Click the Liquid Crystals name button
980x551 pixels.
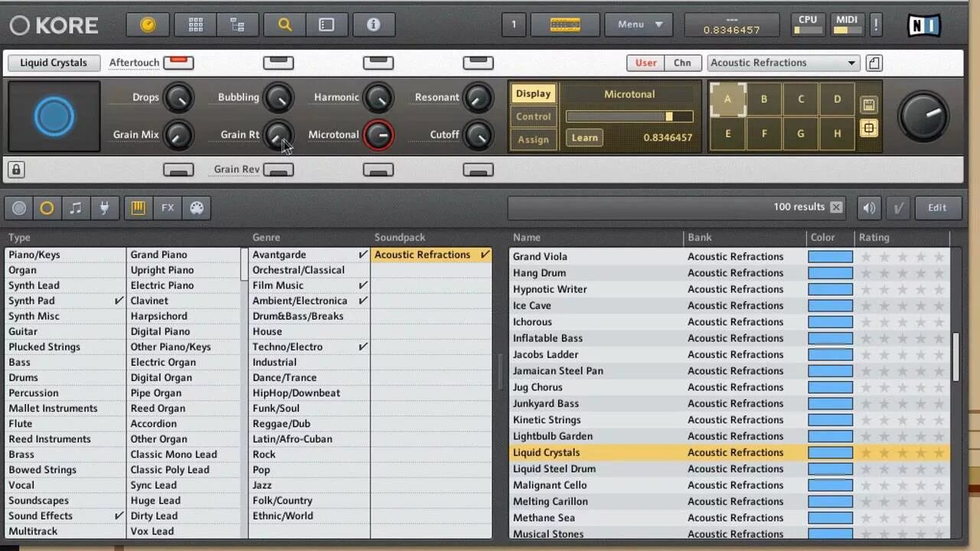[54, 63]
